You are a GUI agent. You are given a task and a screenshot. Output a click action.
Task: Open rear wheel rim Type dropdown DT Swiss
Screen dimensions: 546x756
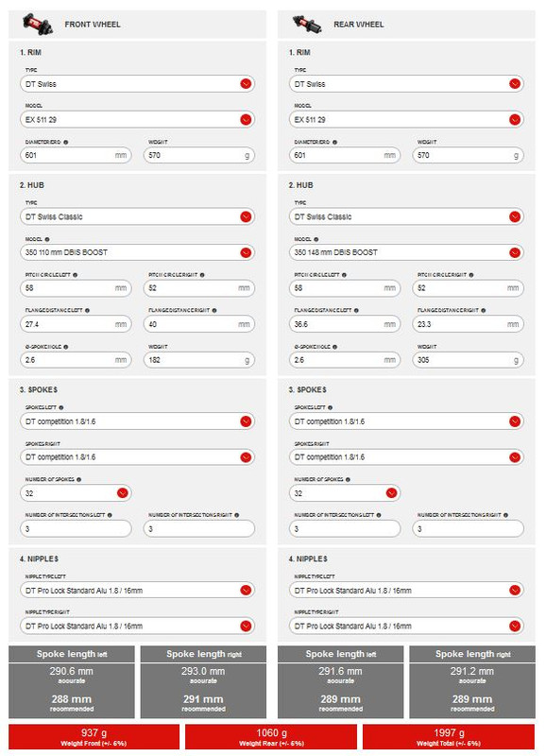406,84
